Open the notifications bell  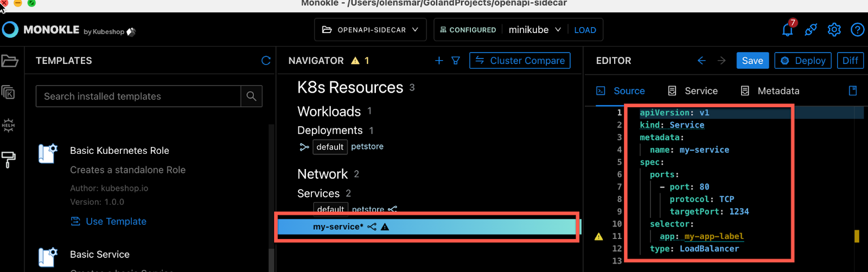[788, 29]
